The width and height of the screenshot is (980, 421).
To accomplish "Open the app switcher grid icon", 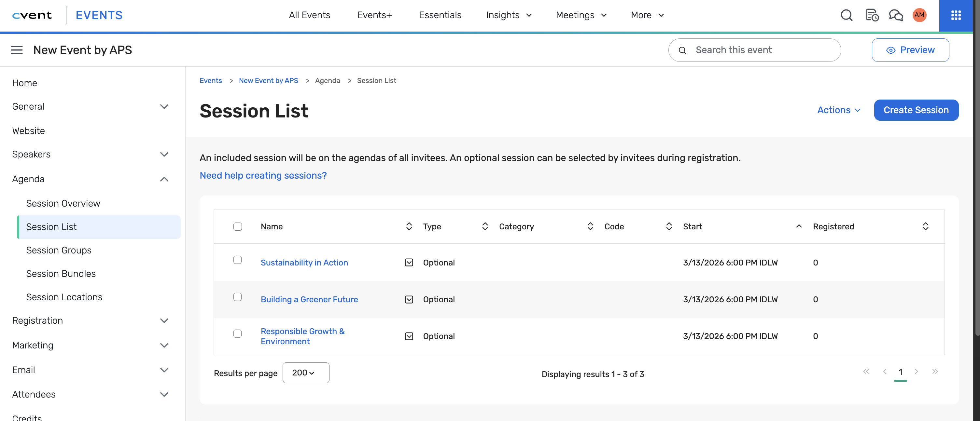I will pyautogui.click(x=956, y=15).
